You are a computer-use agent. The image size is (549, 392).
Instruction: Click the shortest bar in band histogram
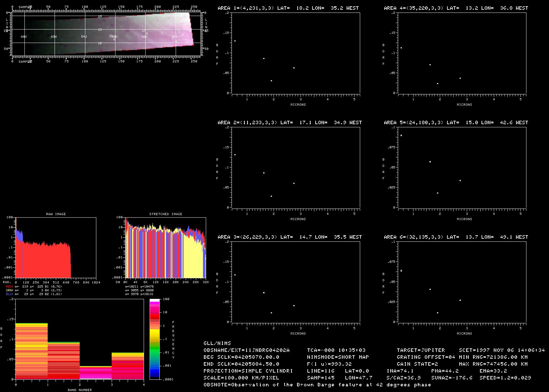click(x=96, y=373)
